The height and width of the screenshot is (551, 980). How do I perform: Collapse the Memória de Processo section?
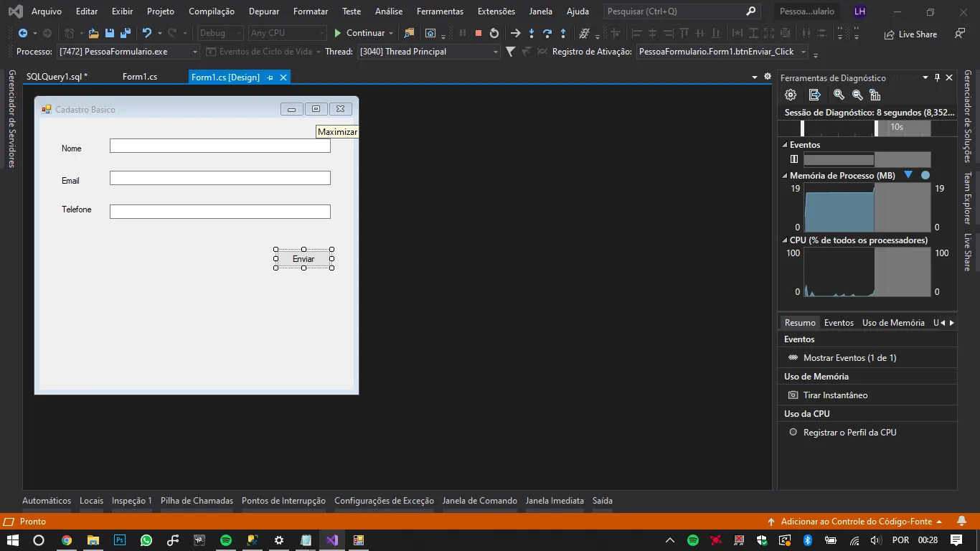785,176
